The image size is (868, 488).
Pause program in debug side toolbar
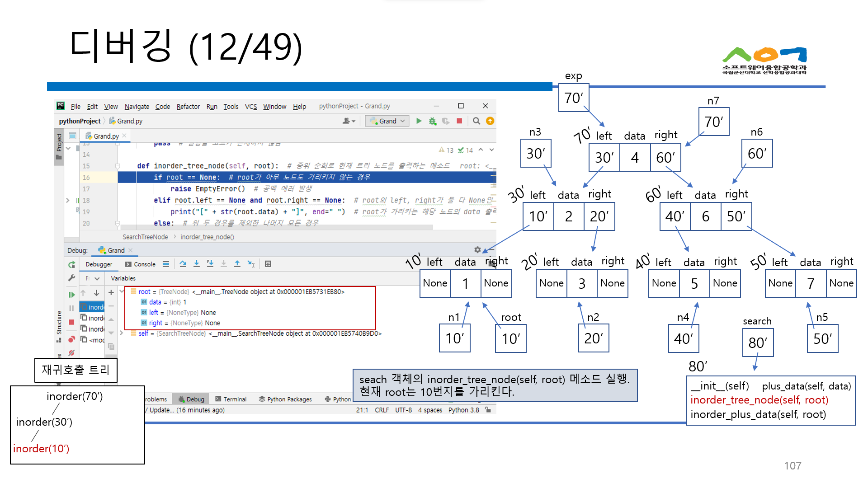[x=71, y=308]
